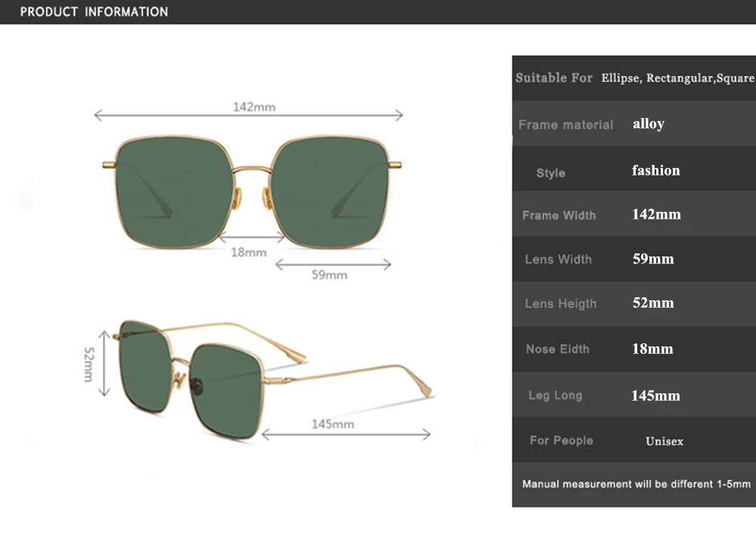Click the front-view sunglasses image

pyautogui.click(x=252, y=192)
